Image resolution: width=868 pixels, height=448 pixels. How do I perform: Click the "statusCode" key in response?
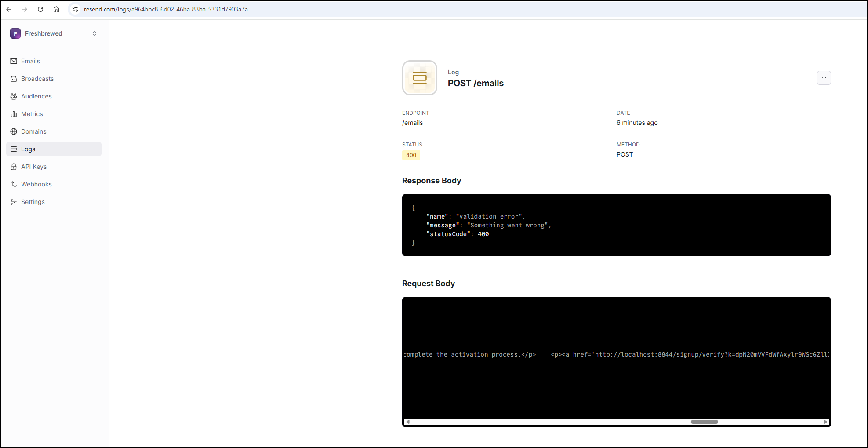tap(448, 234)
